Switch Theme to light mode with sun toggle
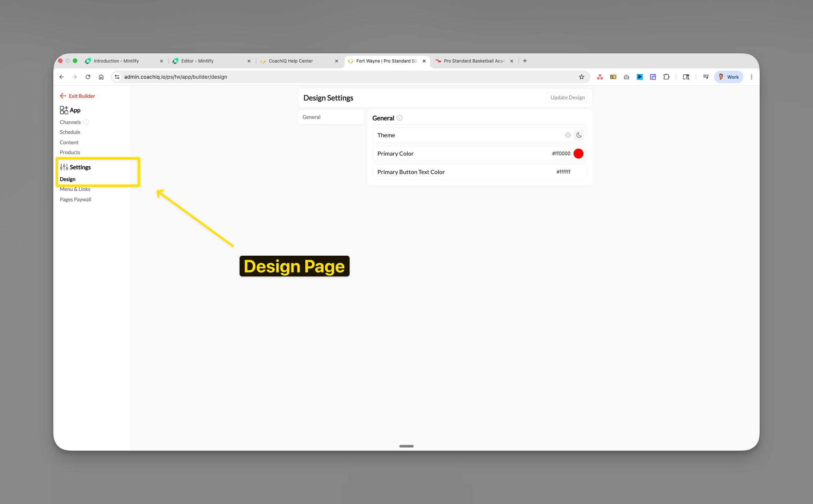This screenshot has height=504, width=813. click(x=568, y=135)
